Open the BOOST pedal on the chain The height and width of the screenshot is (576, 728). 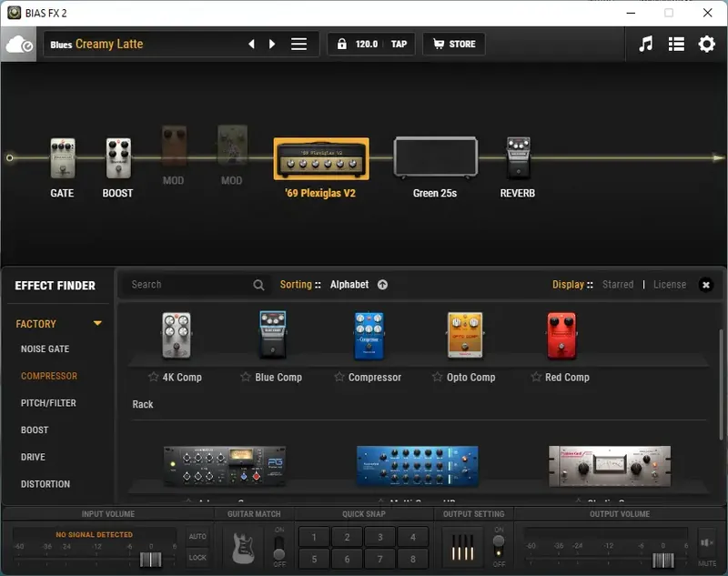tap(117, 157)
